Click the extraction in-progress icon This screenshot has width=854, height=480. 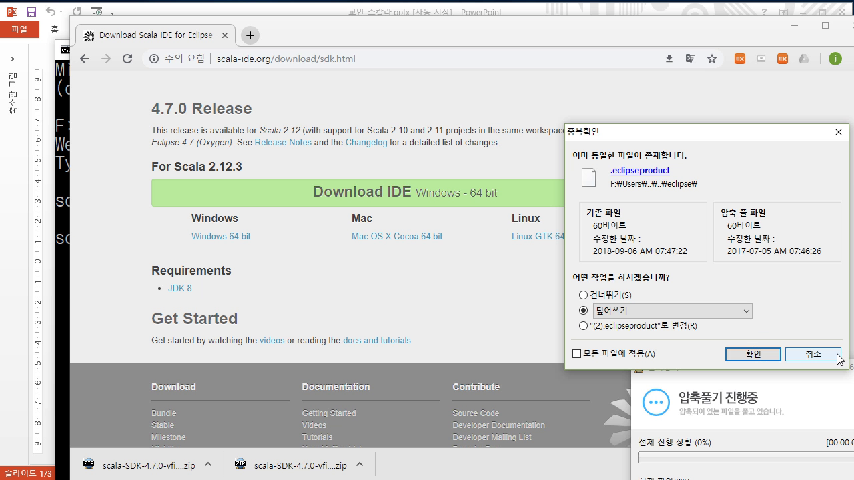pos(656,402)
